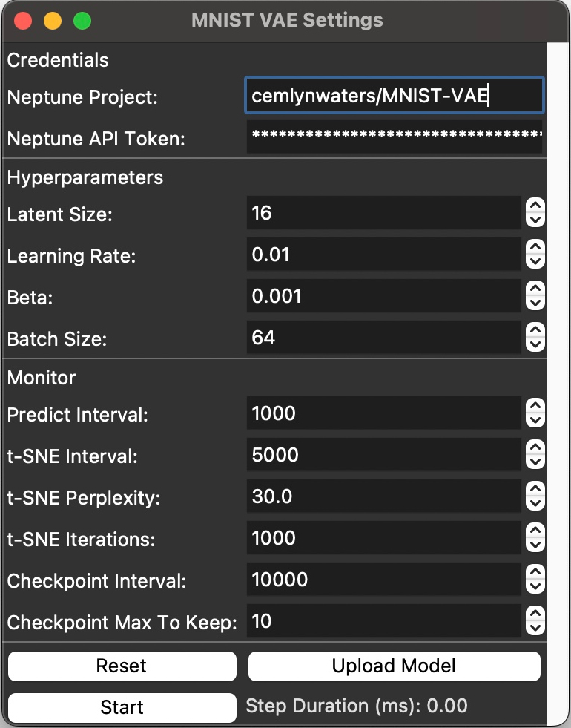Step down the Predict Interval value
The image size is (571, 728).
pos(535,420)
